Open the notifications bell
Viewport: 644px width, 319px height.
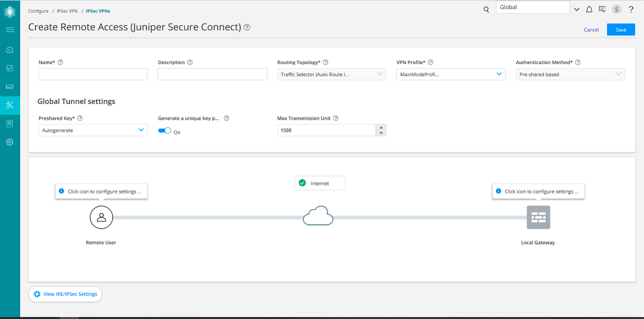[589, 9]
